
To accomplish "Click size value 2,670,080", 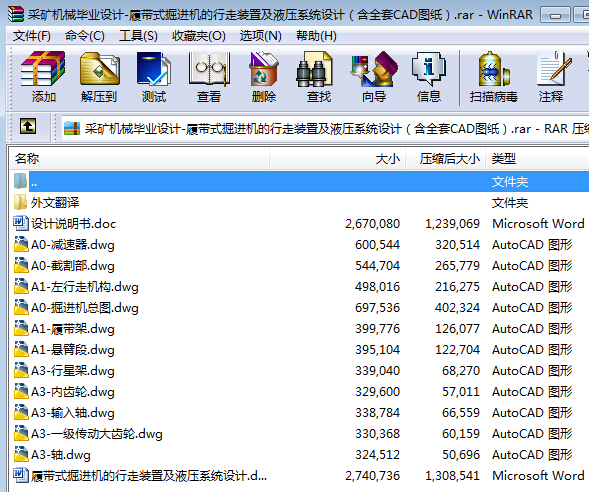I will (x=372, y=223).
